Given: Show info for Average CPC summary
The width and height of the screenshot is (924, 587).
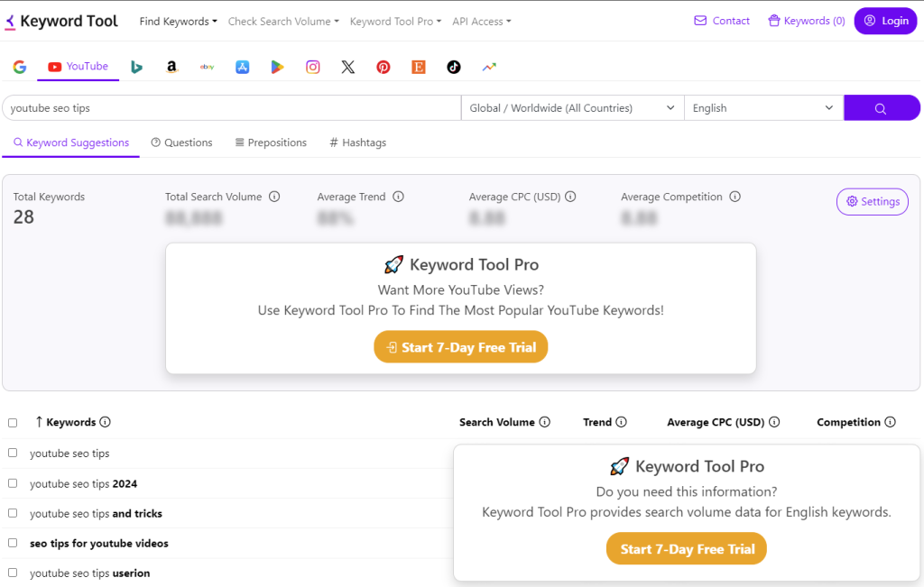Looking at the screenshot, I should [570, 197].
